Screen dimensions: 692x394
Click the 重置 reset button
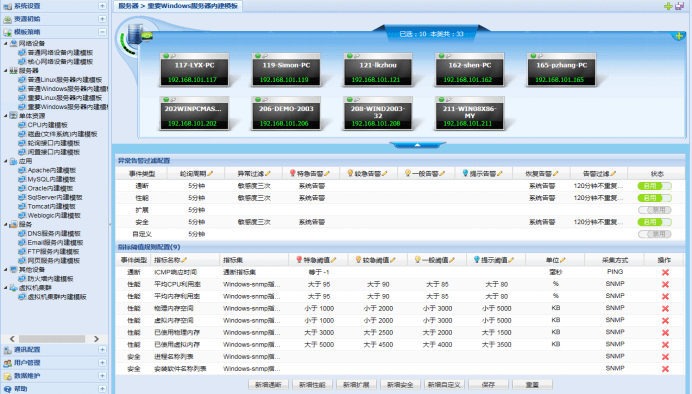click(x=532, y=385)
